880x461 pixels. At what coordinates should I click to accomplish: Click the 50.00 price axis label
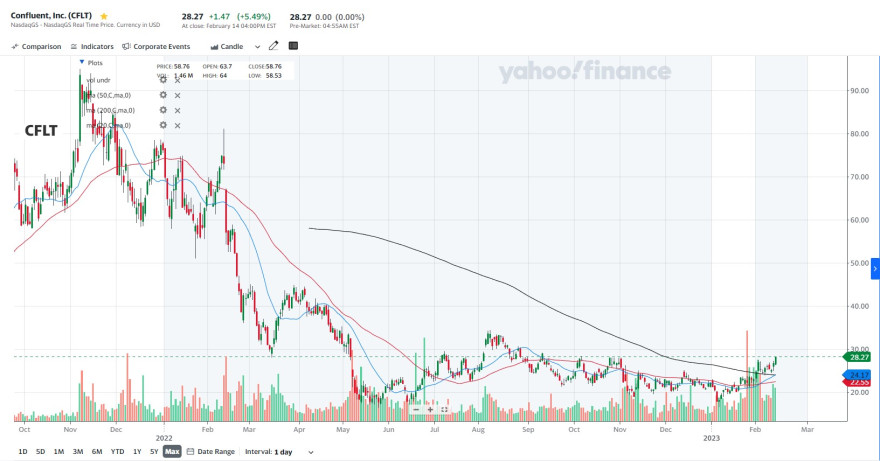tap(859, 263)
